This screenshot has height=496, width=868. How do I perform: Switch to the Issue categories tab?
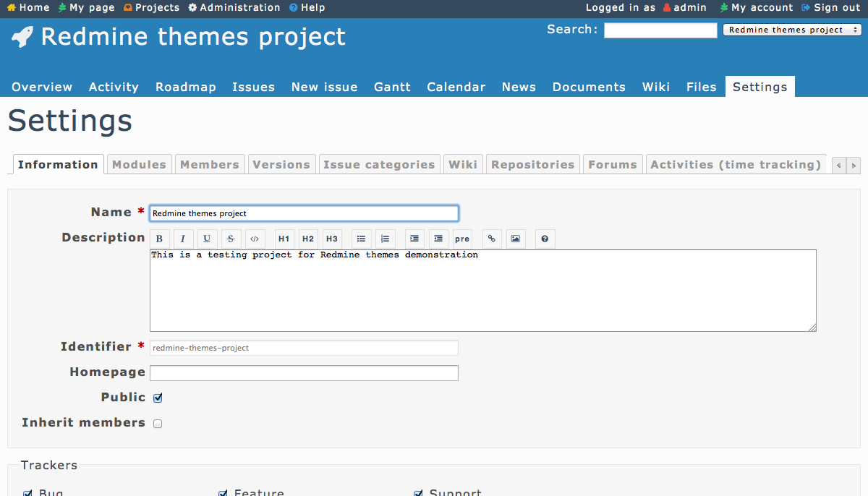(x=379, y=165)
